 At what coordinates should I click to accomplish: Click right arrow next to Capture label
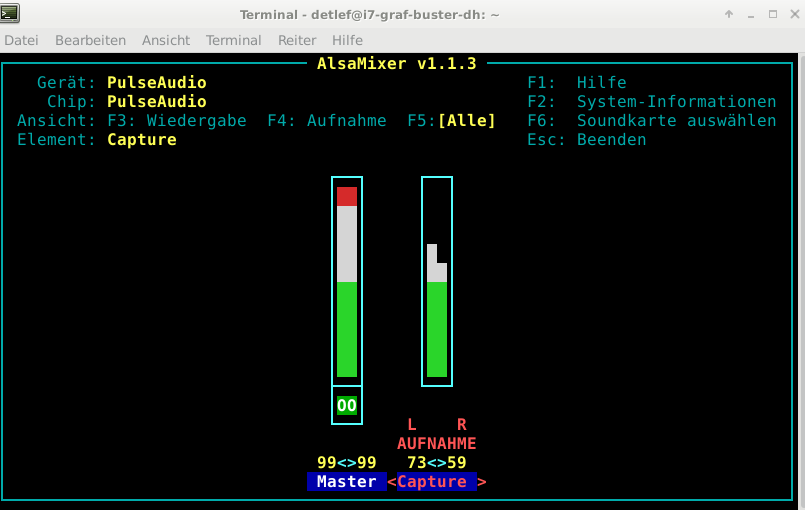[482, 482]
